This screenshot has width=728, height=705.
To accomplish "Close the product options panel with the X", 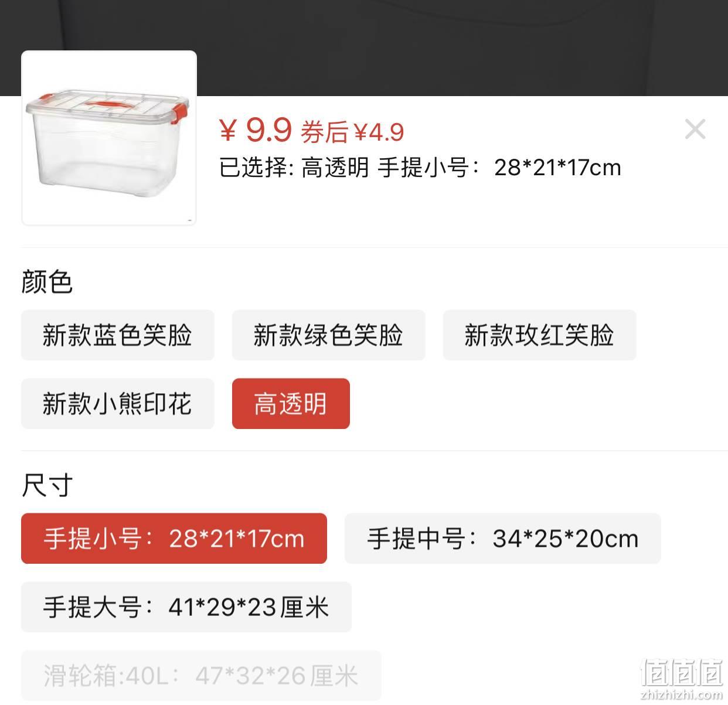I will [695, 129].
